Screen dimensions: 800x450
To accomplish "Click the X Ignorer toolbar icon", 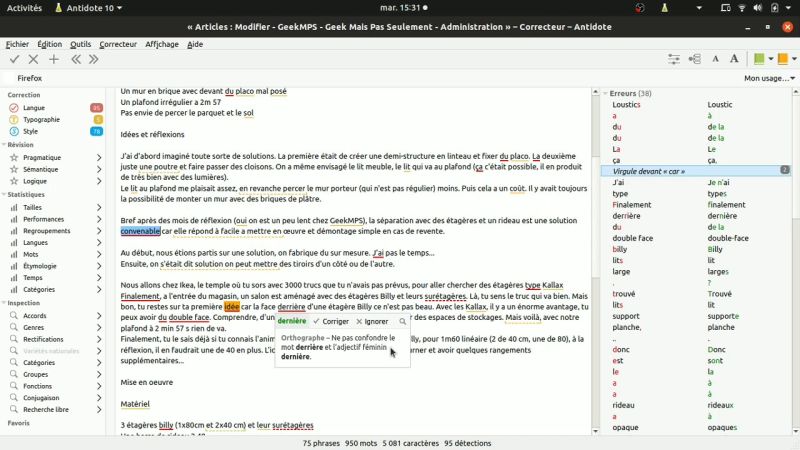I will point(33,59).
